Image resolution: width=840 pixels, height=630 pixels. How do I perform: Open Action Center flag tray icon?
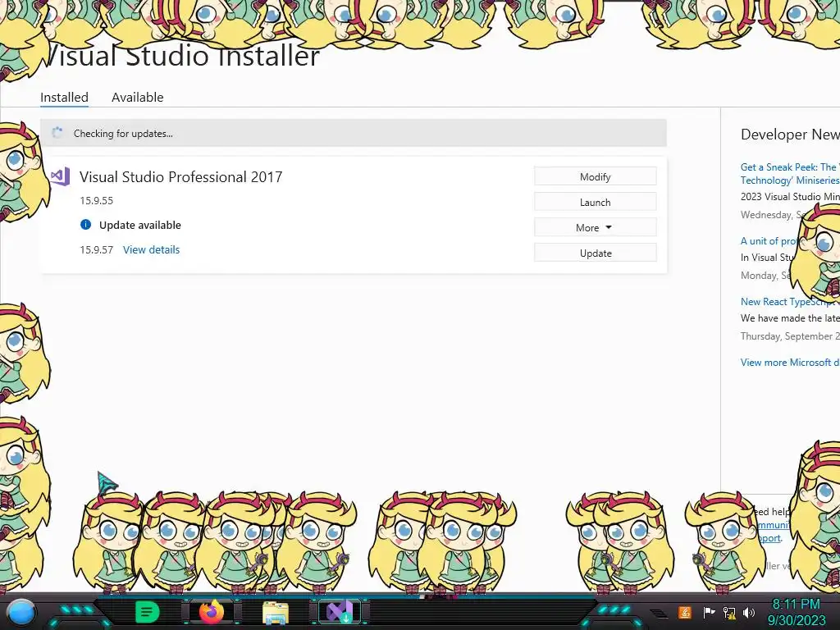709,612
